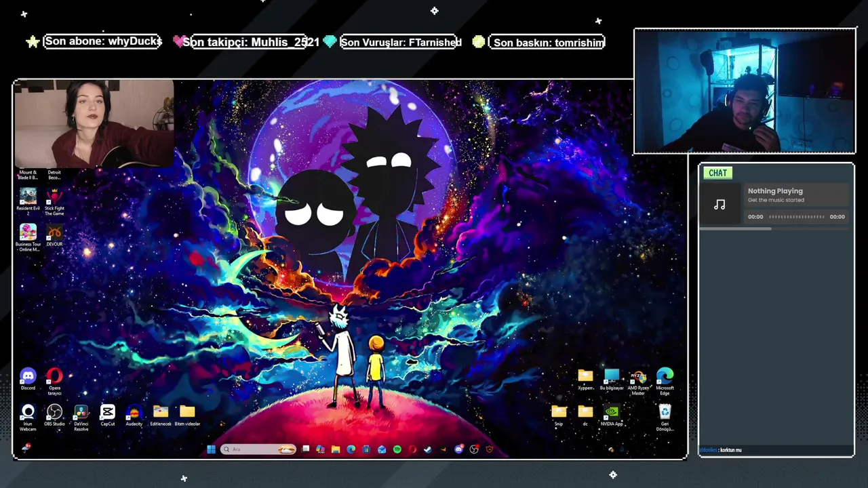Screen dimensions: 868x488
Task: Open the DEVOUR game shortcut
Action: (x=54, y=235)
